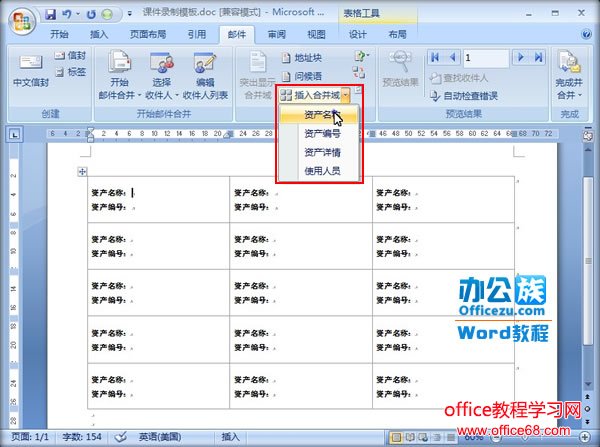600x447 pixels.
Task: Select 资产名称 from merge field list
Action: (x=320, y=115)
